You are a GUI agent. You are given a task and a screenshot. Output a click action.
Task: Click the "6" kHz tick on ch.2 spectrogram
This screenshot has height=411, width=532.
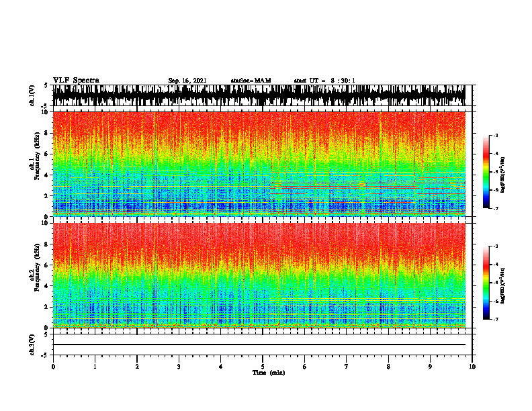[x=47, y=265]
